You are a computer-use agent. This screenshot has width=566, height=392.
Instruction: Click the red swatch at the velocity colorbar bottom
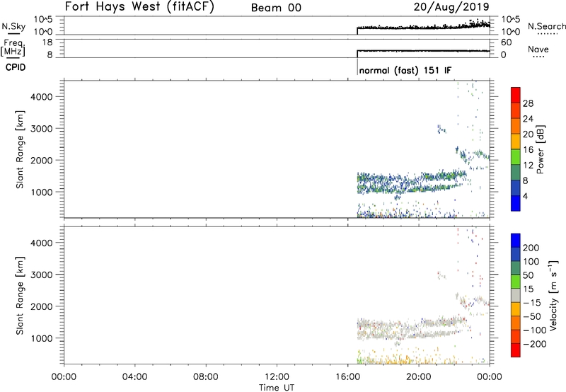click(x=516, y=350)
